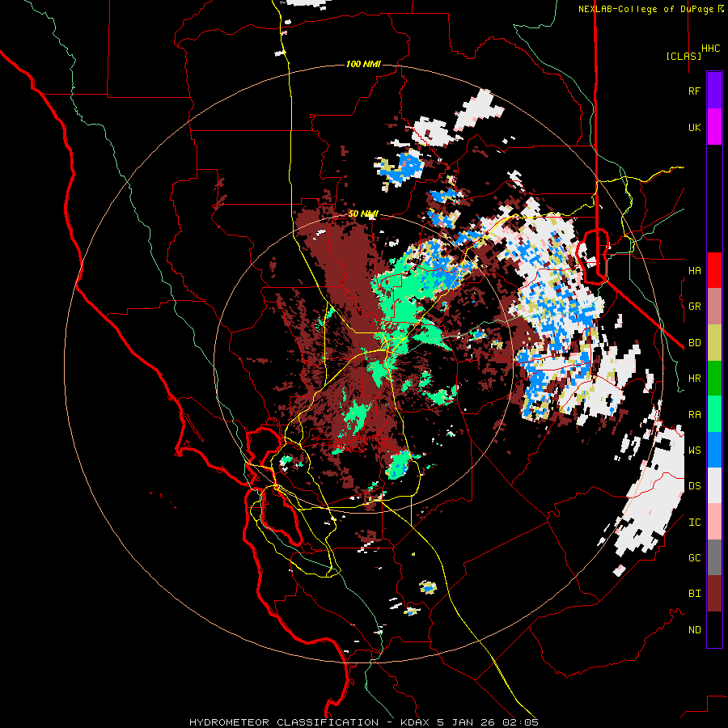Click the RA legend label
728x728 pixels.
coord(694,415)
